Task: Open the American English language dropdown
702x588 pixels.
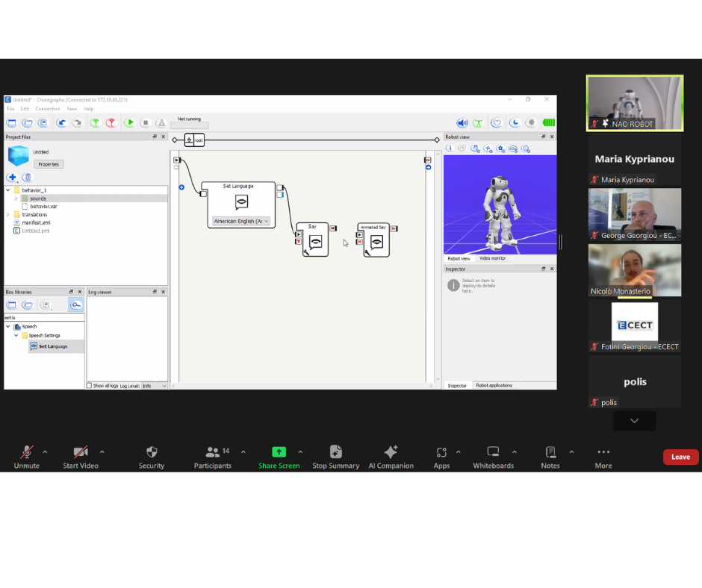Action: [241, 221]
